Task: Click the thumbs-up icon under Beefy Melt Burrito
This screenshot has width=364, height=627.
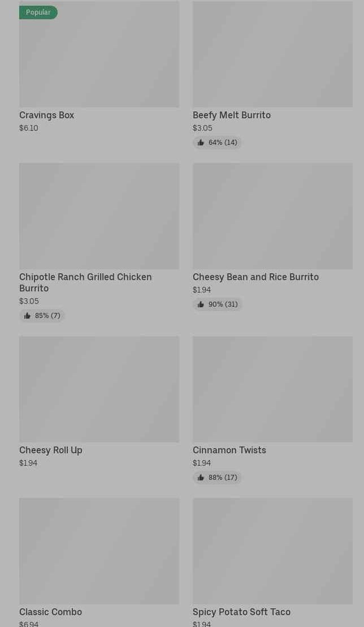Action: pyautogui.click(x=201, y=143)
